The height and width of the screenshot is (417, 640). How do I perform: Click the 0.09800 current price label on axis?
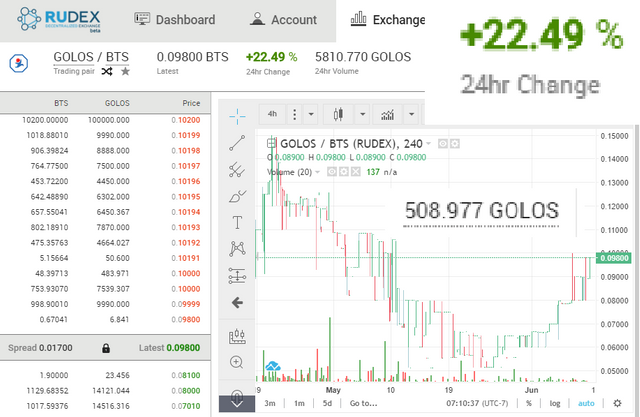(x=613, y=258)
